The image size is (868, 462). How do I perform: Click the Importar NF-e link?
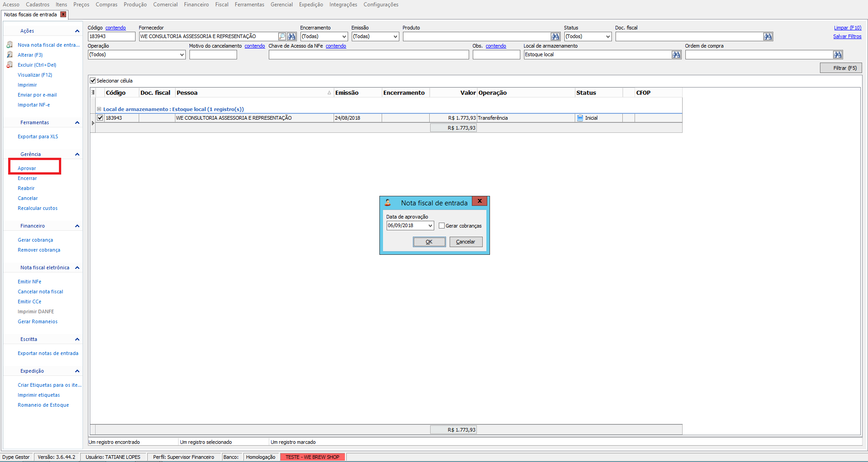coord(34,105)
